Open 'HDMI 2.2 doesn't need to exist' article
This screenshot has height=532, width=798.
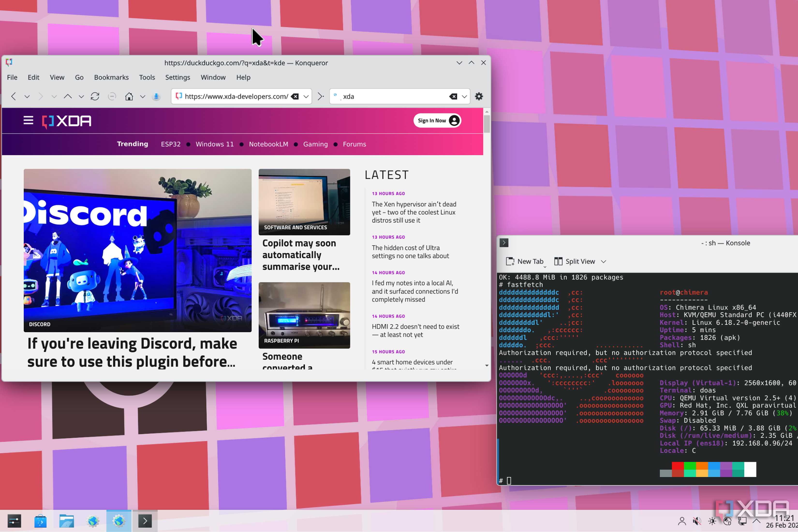coord(416,331)
